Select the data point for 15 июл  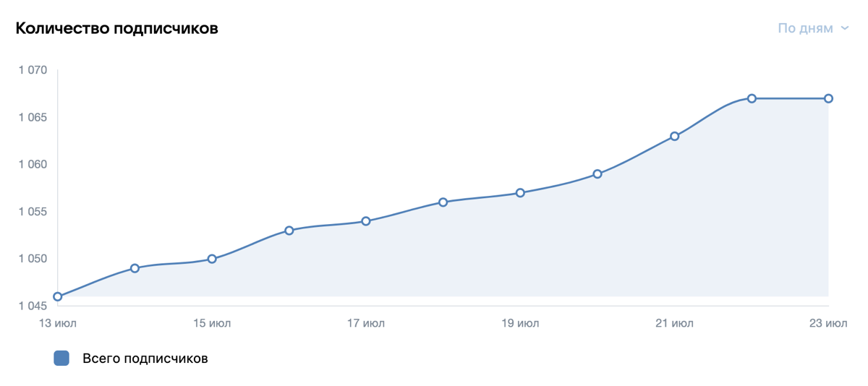[x=212, y=259]
